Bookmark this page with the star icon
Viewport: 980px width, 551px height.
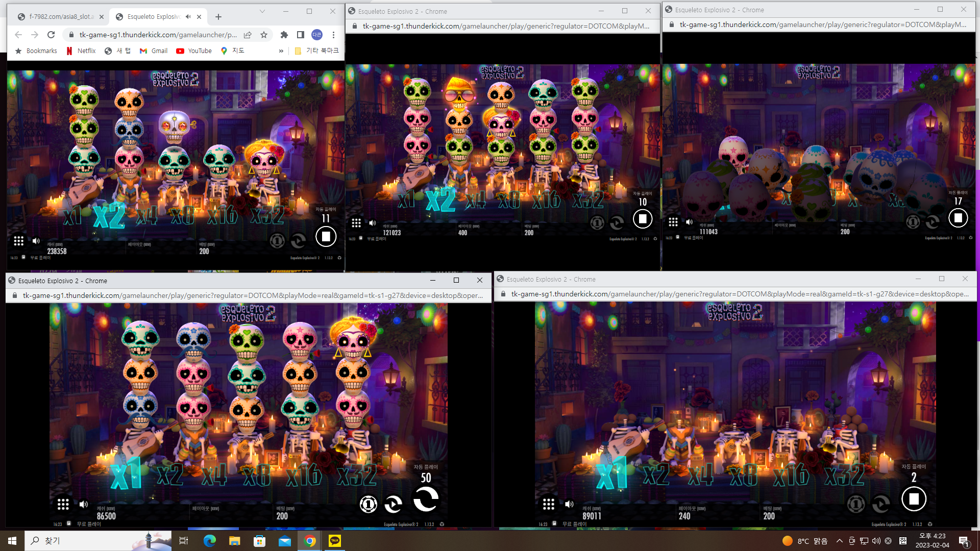pyautogui.click(x=264, y=35)
